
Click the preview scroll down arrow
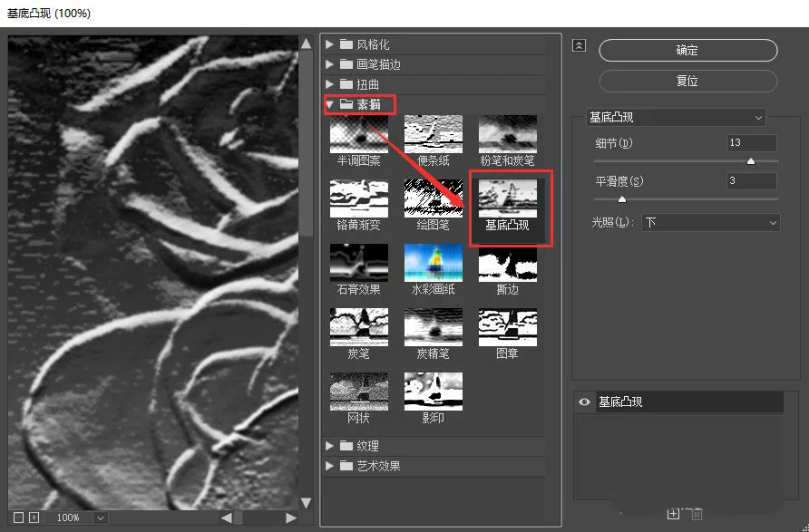coord(306,503)
